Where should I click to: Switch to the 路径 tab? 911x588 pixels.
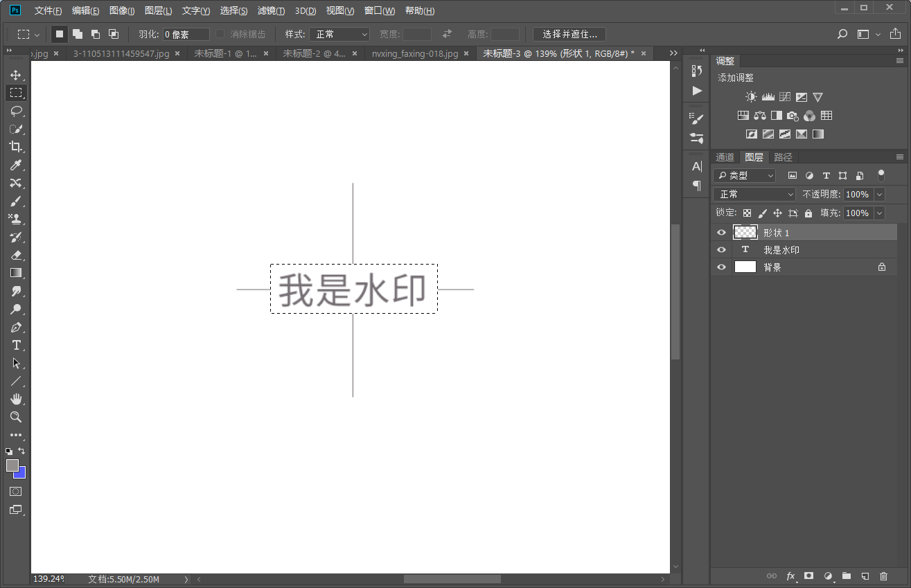coord(783,157)
